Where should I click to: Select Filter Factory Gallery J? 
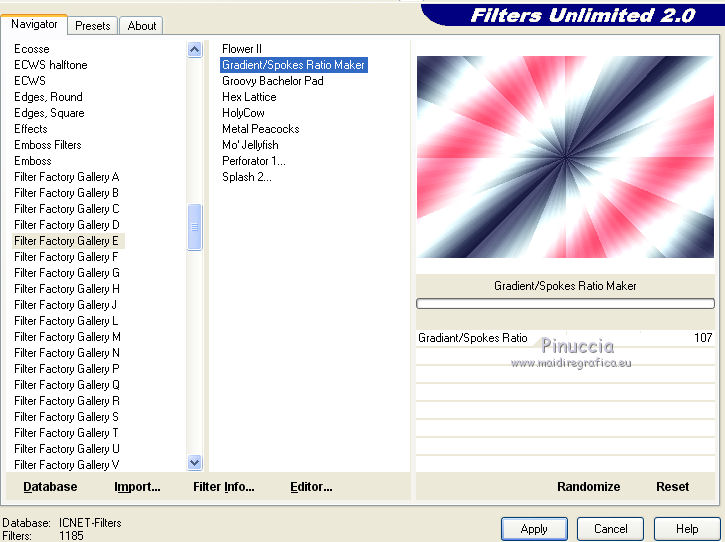click(x=65, y=305)
